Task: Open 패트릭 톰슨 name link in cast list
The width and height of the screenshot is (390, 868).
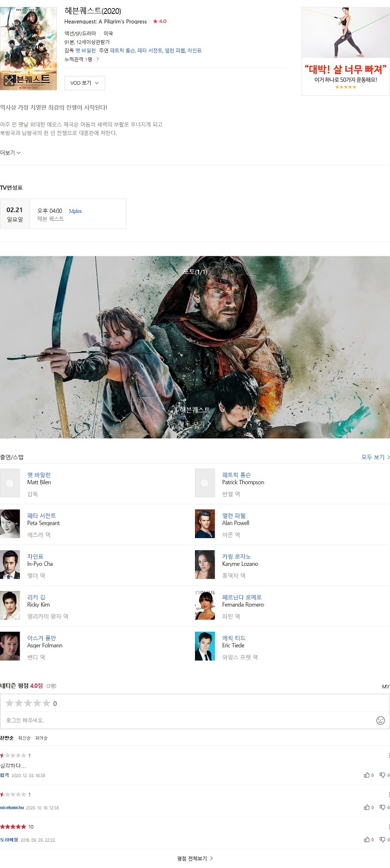Action: pos(236,475)
